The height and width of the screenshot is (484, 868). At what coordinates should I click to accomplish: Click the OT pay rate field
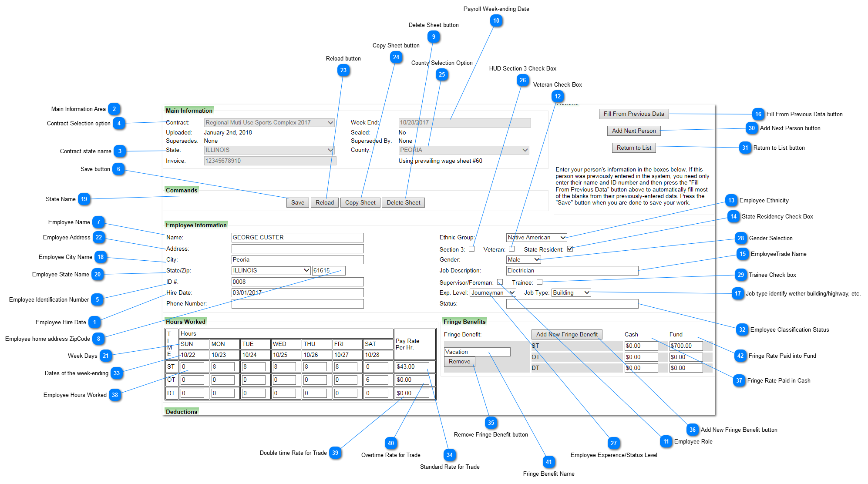click(x=412, y=380)
